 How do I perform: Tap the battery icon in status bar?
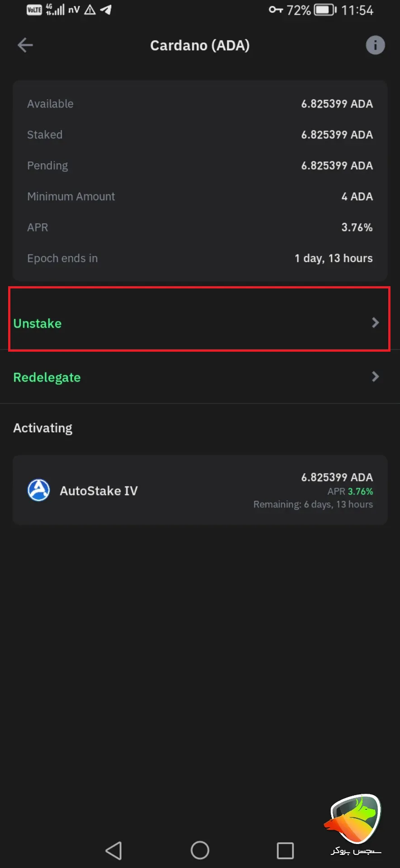[325, 10]
